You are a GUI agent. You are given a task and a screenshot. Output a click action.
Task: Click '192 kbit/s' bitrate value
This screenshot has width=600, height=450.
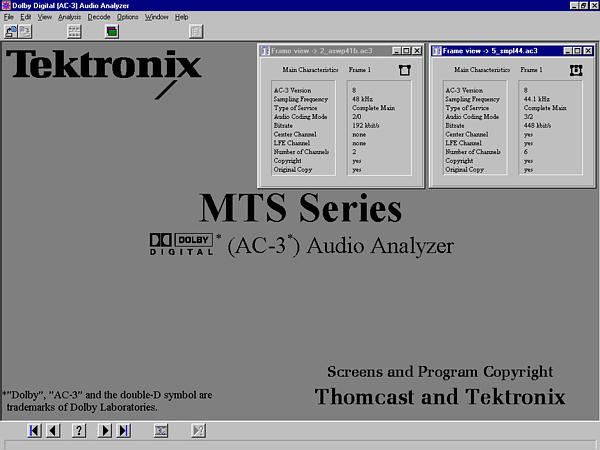pyautogui.click(x=365, y=126)
